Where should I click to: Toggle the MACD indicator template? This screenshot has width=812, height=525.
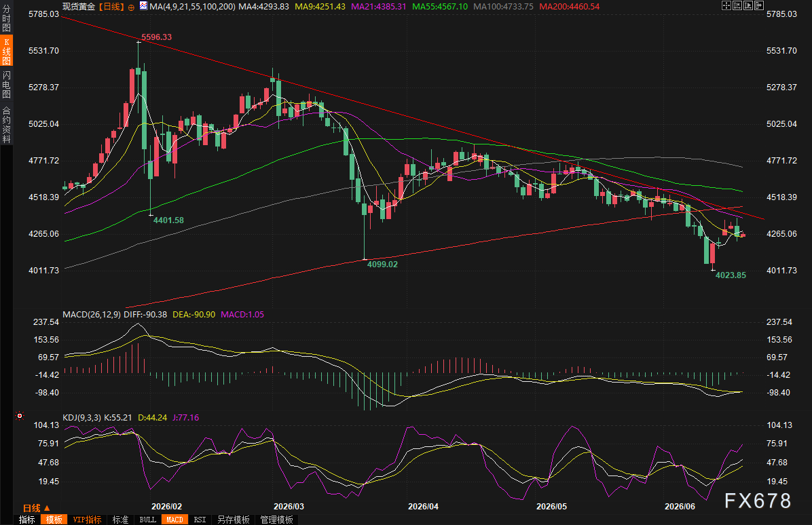[x=174, y=520]
